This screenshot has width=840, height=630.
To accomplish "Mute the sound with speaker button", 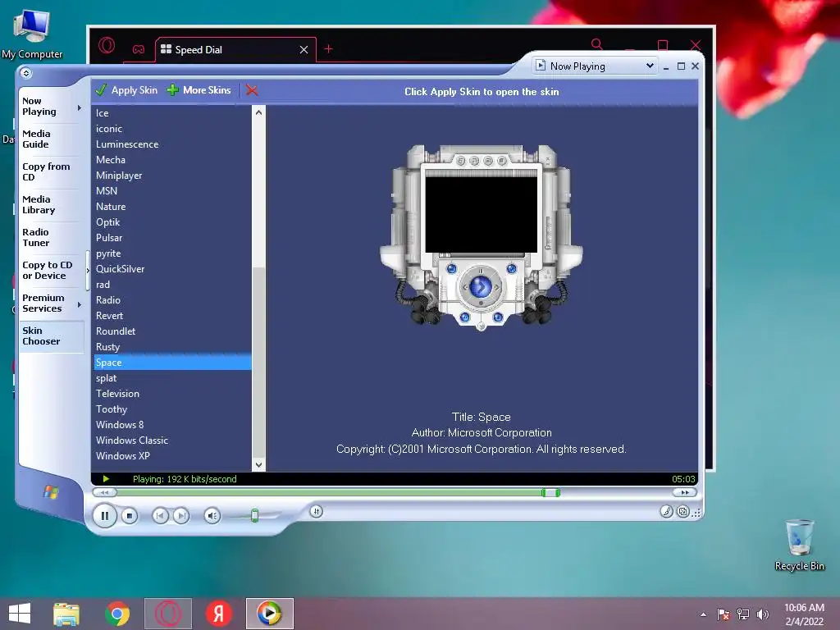I will click(x=212, y=516).
